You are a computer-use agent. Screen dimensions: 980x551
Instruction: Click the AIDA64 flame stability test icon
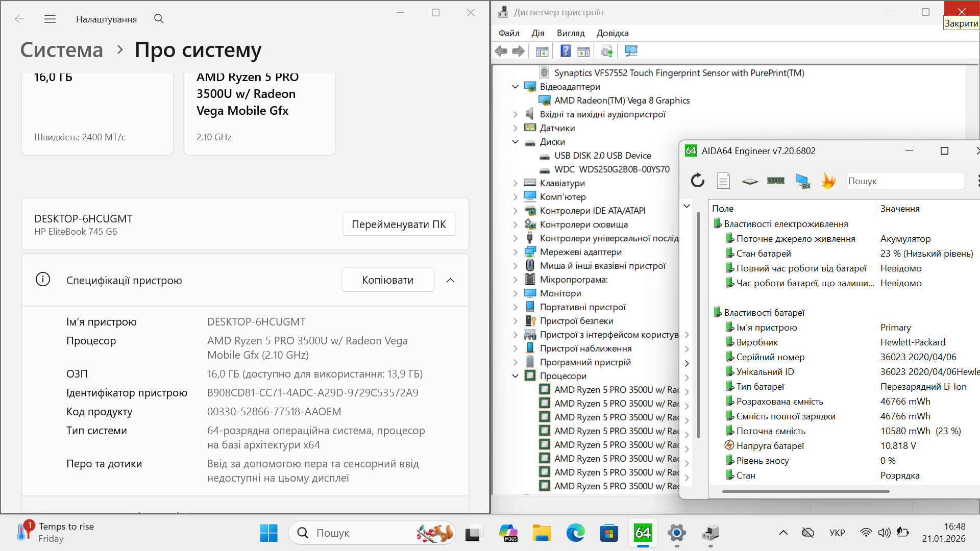click(x=828, y=181)
